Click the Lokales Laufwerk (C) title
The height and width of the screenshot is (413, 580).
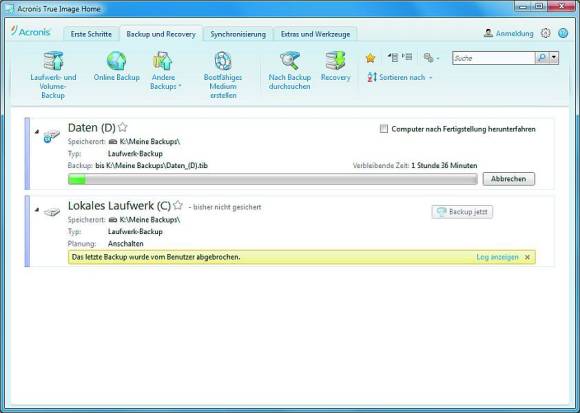[119, 206]
